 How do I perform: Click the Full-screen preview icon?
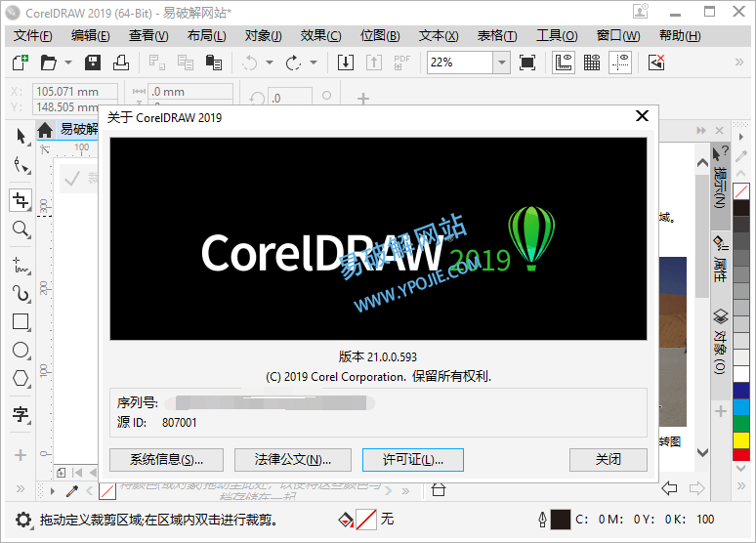coord(527,63)
